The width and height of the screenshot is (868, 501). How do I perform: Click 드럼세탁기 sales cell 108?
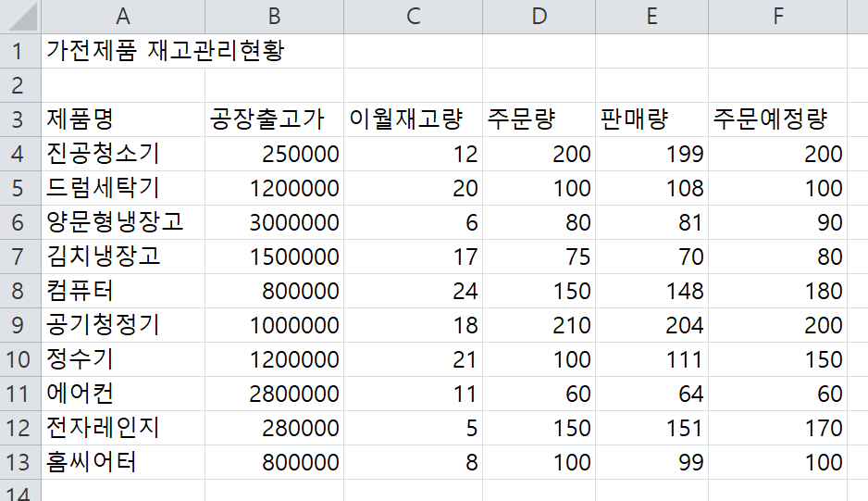click(652, 188)
